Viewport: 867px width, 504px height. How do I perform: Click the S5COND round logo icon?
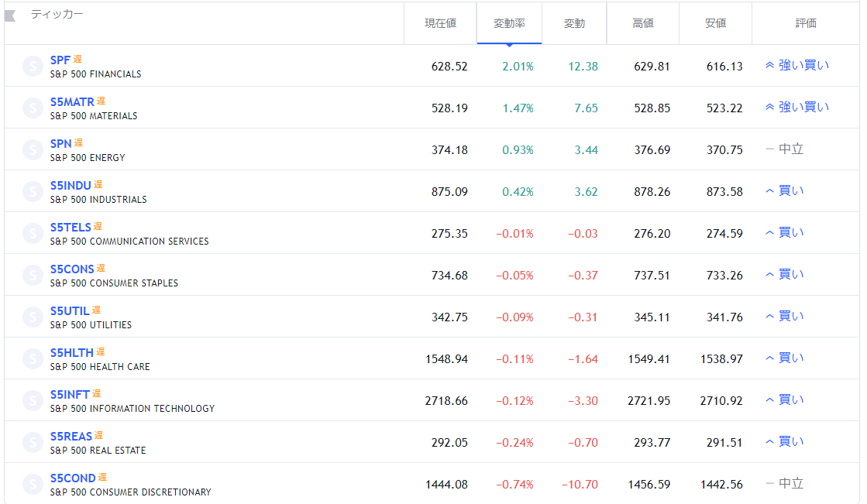pyautogui.click(x=33, y=485)
